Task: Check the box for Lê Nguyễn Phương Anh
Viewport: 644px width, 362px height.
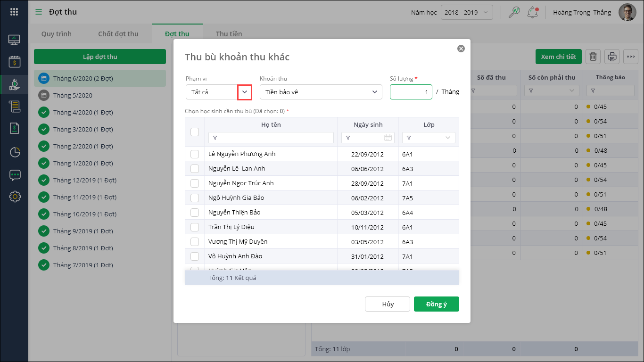Action: pyautogui.click(x=195, y=154)
